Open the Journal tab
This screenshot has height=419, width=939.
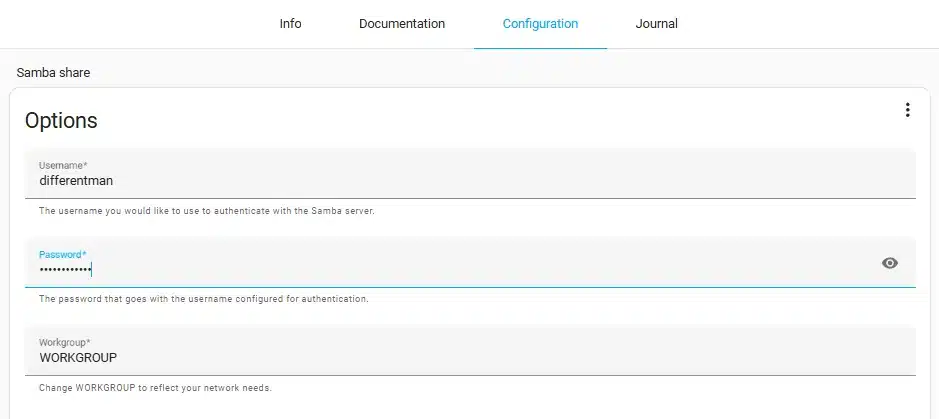656,24
